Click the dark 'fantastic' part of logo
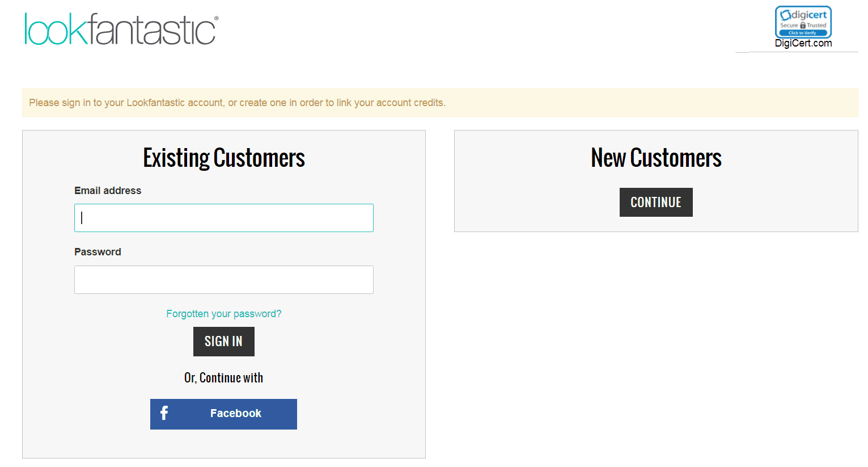This screenshot has width=868, height=467. (x=153, y=29)
